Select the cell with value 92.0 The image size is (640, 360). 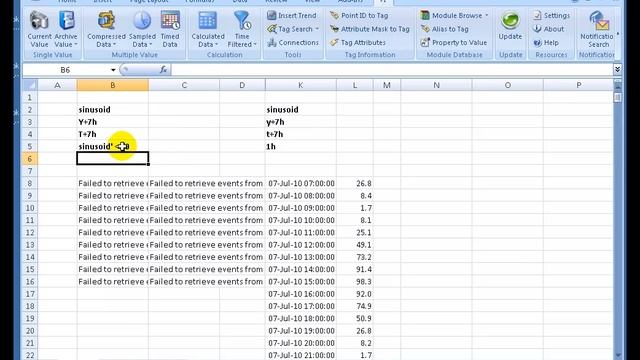[x=355, y=294]
